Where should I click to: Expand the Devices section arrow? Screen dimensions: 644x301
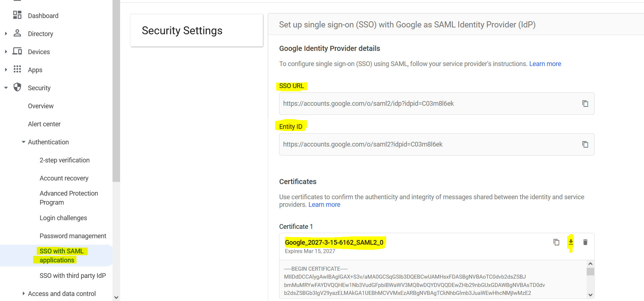[6, 52]
